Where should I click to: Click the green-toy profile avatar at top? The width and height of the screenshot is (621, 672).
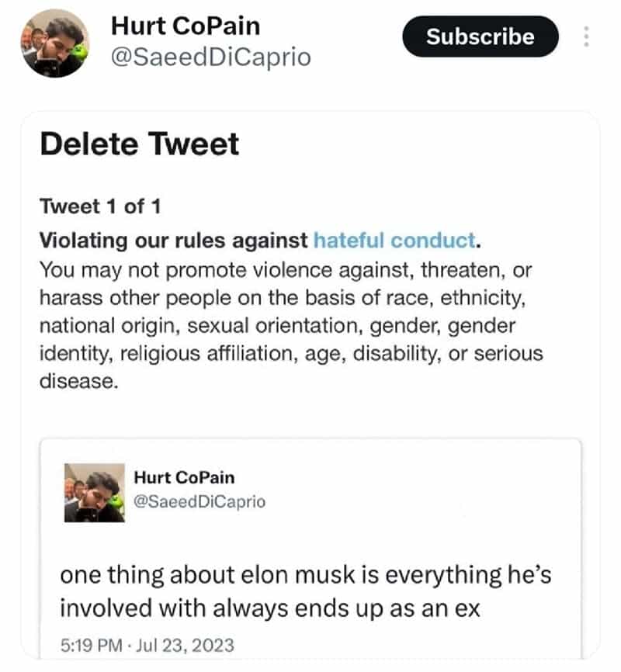pos(54,43)
